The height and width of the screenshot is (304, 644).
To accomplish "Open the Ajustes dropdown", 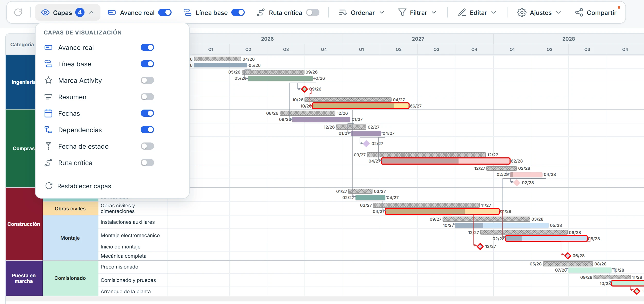I will coord(539,12).
